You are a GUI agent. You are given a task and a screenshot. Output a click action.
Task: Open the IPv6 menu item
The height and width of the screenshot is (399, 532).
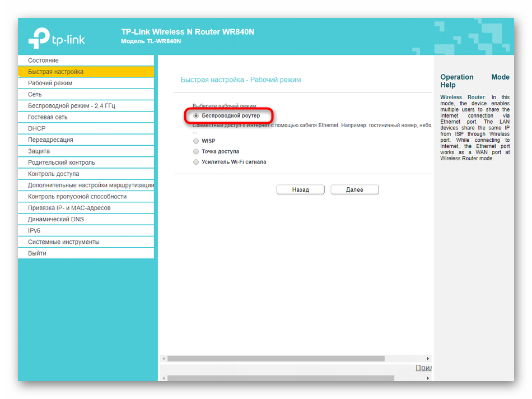tap(34, 230)
